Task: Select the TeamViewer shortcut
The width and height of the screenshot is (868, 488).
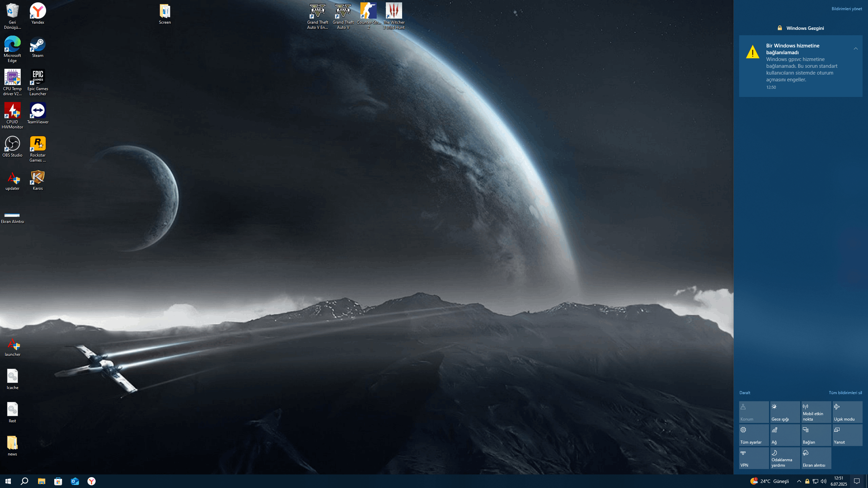Action: 38,113
